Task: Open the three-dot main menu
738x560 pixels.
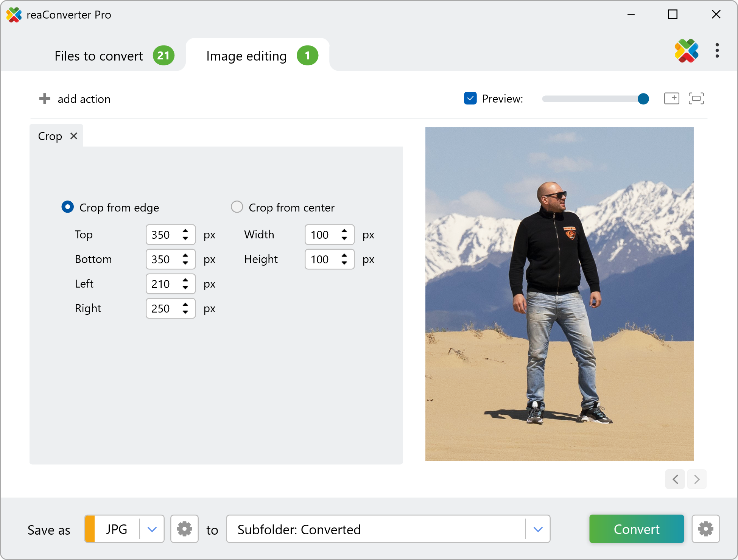Action: pyautogui.click(x=717, y=51)
